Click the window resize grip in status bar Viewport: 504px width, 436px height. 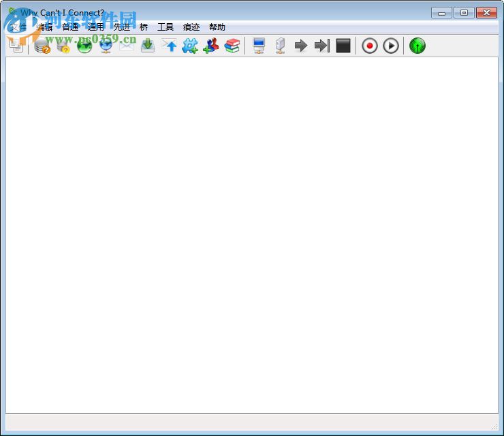[494, 427]
